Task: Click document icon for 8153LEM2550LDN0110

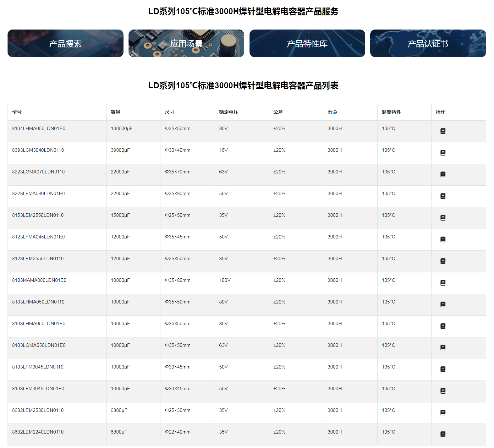Action: tap(443, 218)
